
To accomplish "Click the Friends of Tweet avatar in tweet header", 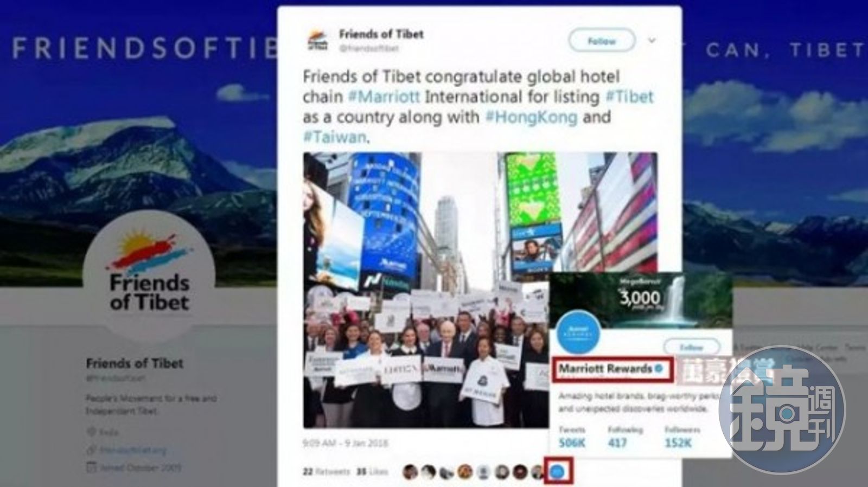I will pos(318,41).
